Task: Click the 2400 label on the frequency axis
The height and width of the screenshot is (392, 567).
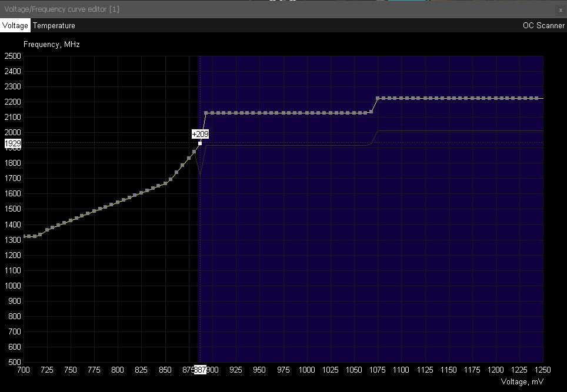Action: click(13, 71)
